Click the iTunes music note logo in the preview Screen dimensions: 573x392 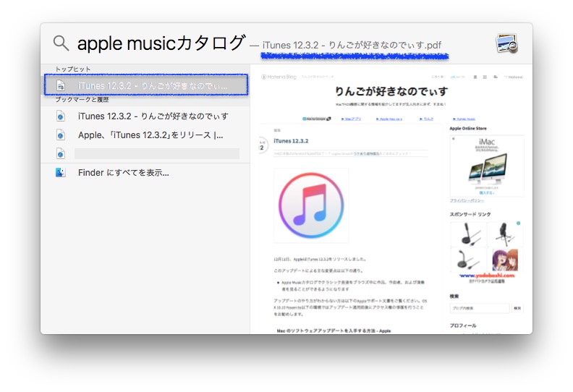[311, 205]
